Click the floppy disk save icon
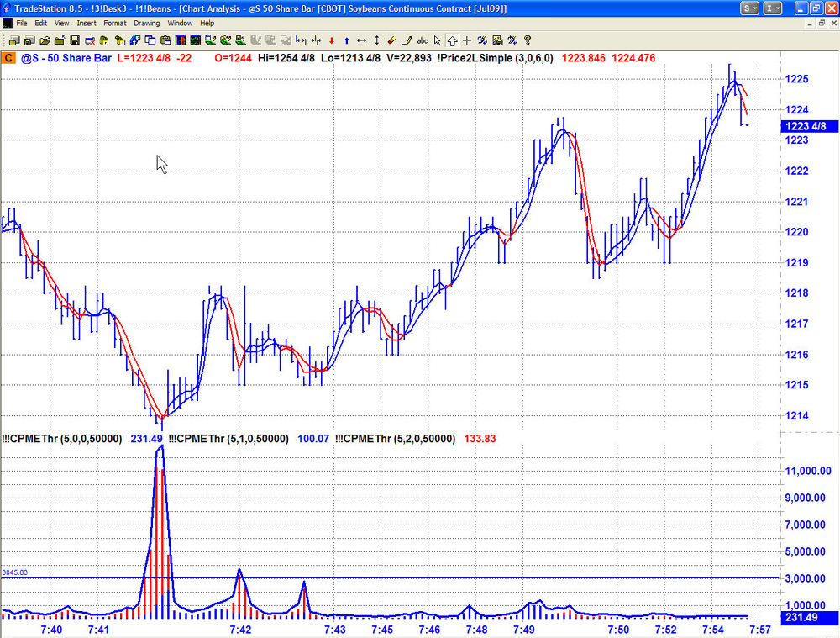Viewport: 840px width, 638px height. tap(75, 40)
